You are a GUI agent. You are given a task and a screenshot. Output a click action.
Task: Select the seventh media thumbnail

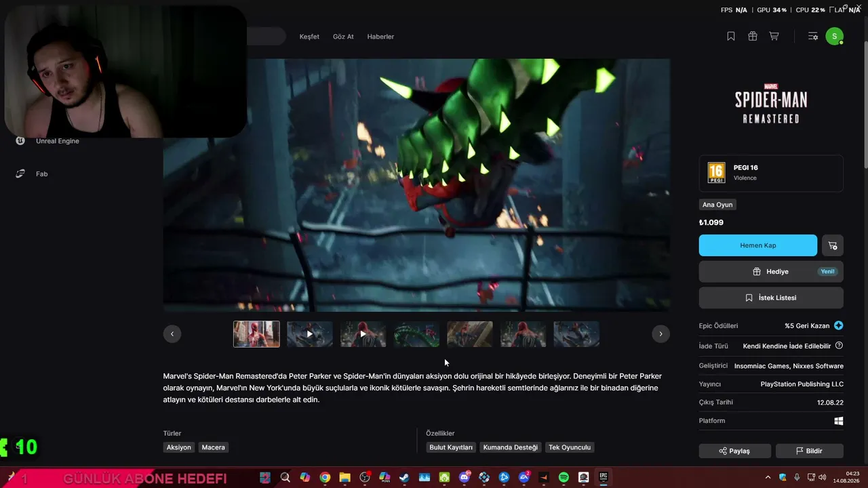click(x=576, y=334)
